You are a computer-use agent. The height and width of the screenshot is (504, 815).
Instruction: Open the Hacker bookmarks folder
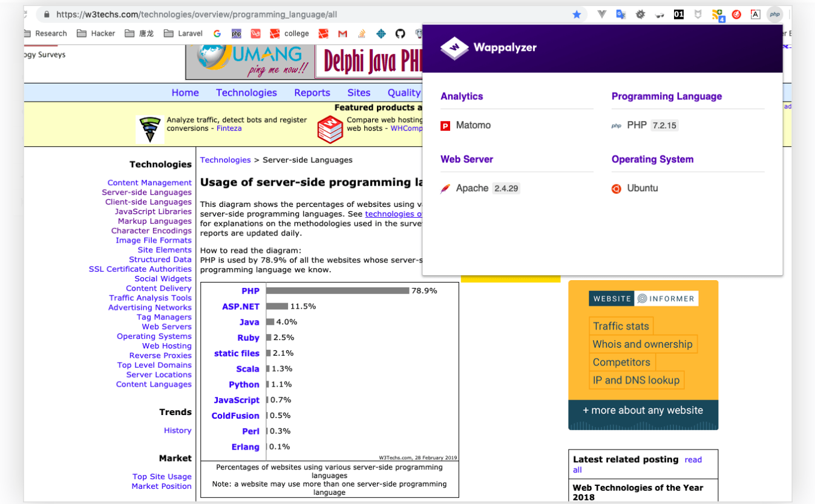click(96, 34)
